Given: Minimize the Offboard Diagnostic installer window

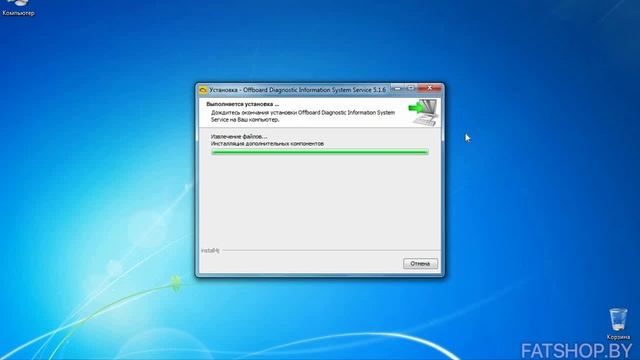Looking at the screenshot, I should tap(397, 88).
